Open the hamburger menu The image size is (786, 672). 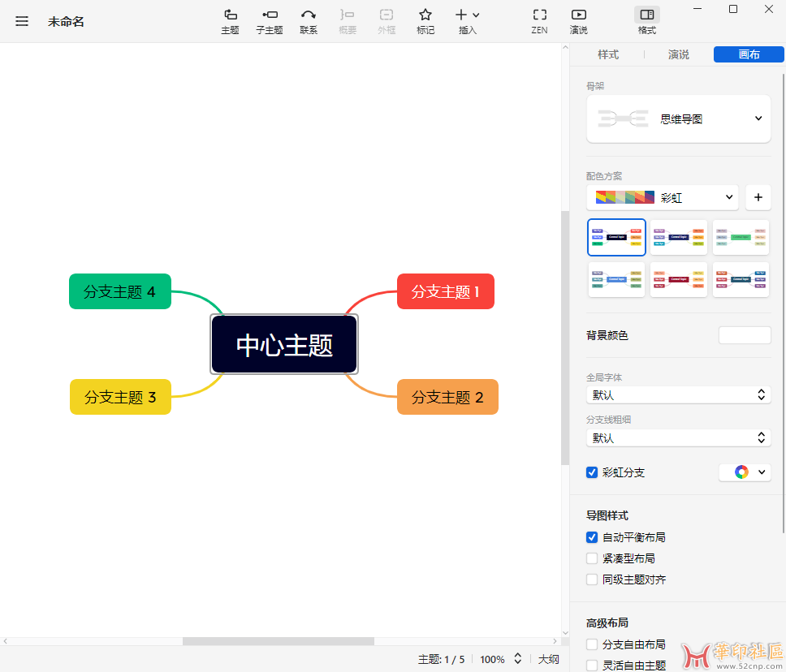pos(22,21)
